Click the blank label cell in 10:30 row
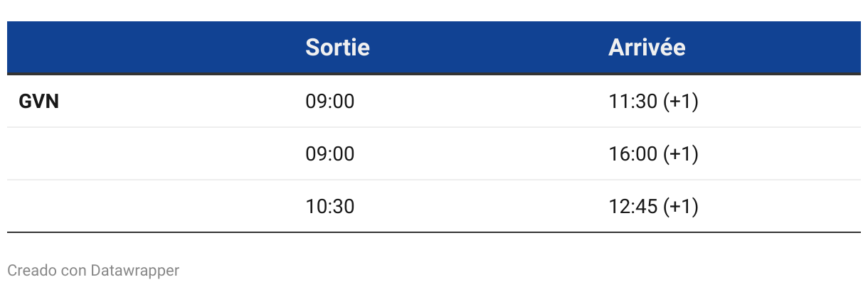Image resolution: width=868 pixels, height=287 pixels. coord(142,207)
